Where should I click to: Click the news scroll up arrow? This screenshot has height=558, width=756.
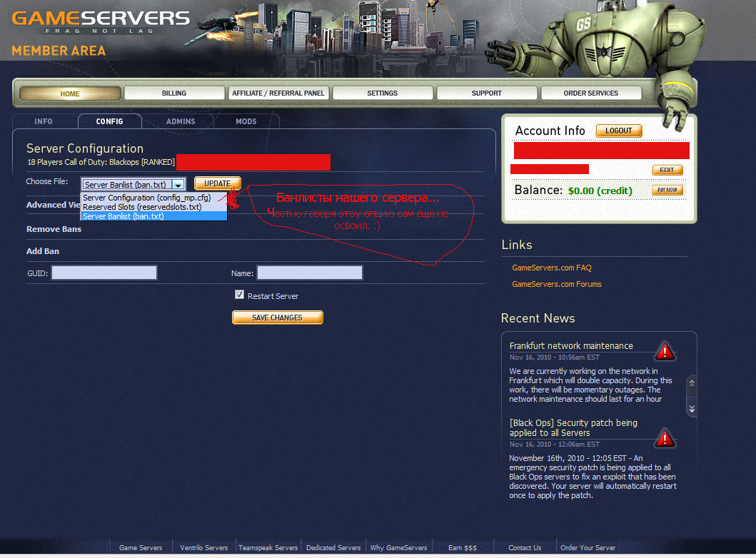(692, 383)
